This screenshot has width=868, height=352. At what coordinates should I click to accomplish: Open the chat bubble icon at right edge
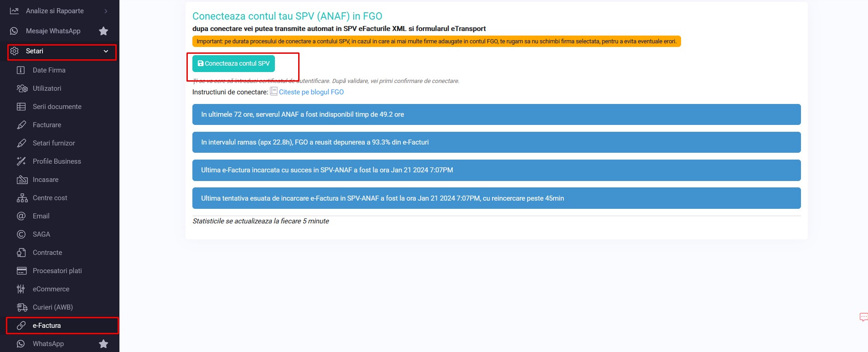pos(863,317)
